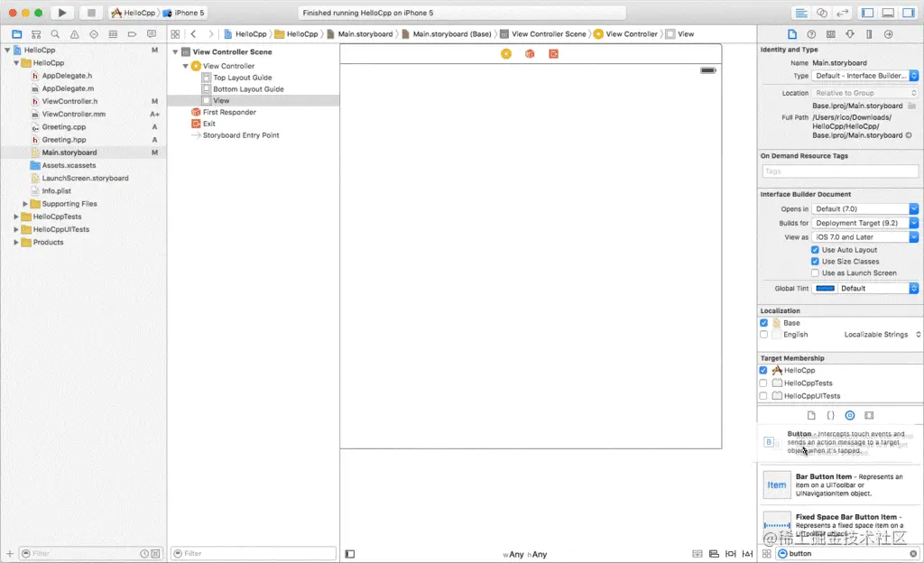The width and height of the screenshot is (924, 563).
Task: Toggle the Debug area visibility
Action: [x=888, y=13]
